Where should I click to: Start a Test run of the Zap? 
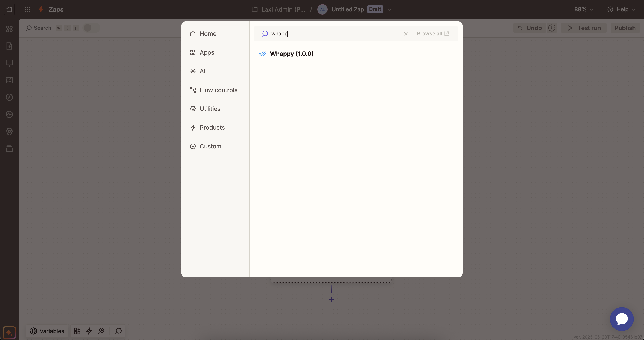tap(584, 28)
